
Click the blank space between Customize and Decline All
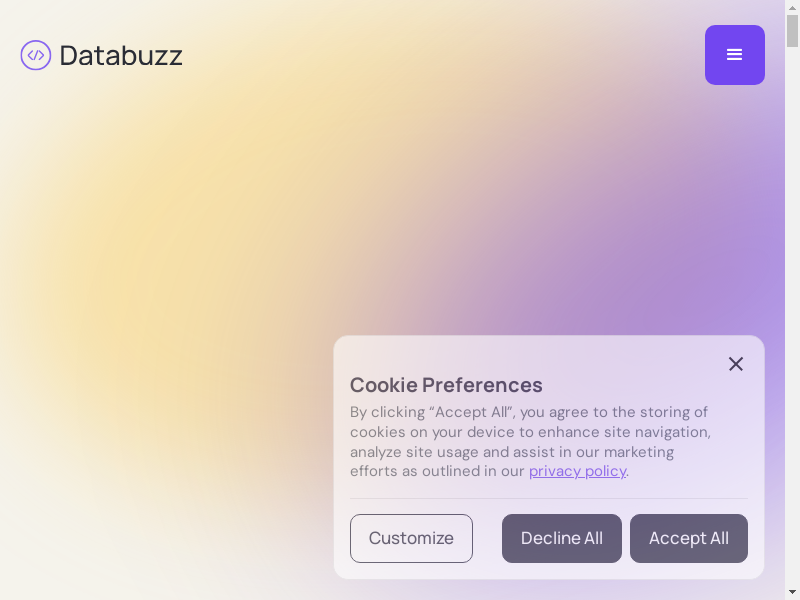click(487, 538)
